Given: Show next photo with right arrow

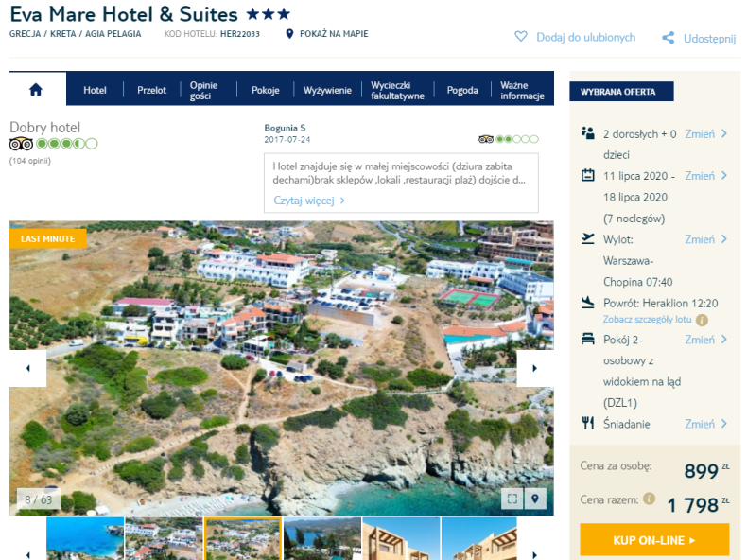Looking at the screenshot, I should click(x=535, y=368).
